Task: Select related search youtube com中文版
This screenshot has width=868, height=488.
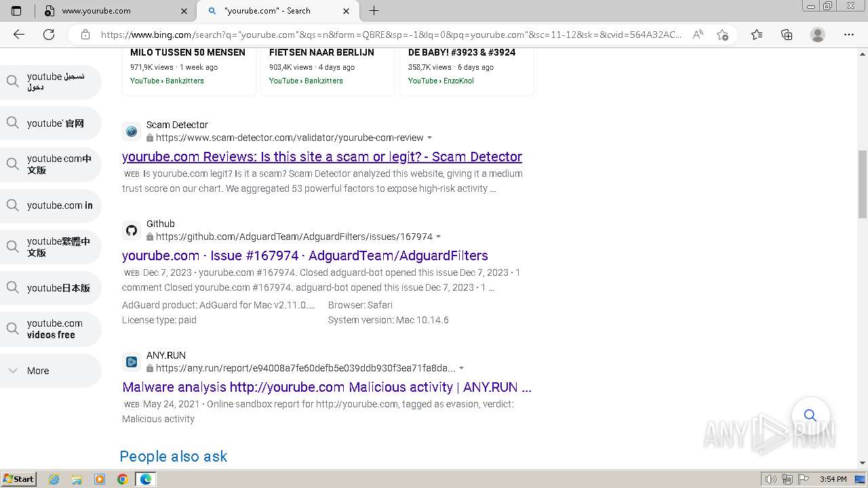Action: [51, 164]
